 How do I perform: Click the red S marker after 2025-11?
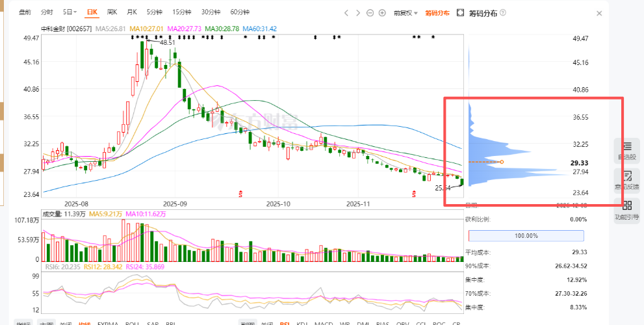coord(414,192)
